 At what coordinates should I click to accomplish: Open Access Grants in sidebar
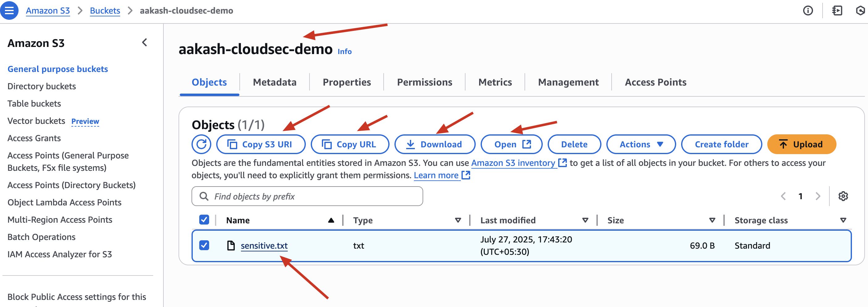(x=34, y=138)
